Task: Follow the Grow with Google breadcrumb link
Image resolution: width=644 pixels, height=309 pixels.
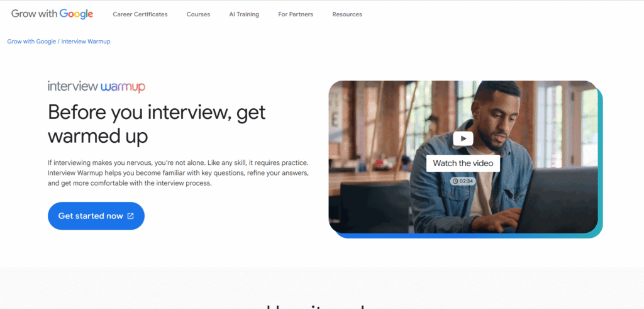Action: click(x=31, y=42)
